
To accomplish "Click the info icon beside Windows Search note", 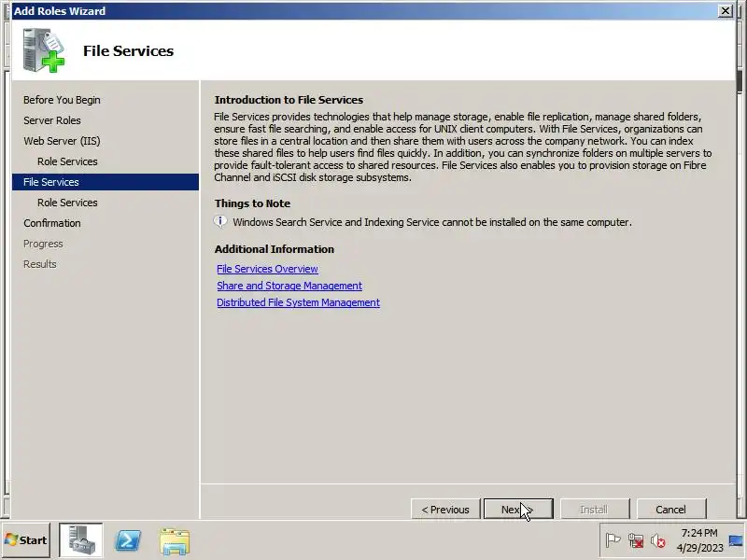I will [220, 221].
